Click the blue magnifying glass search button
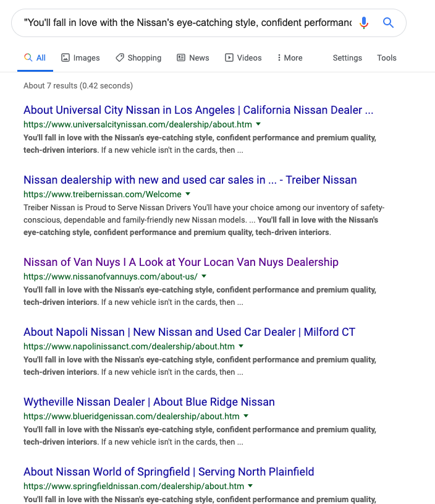Screen dimensions: 435x504 tap(389, 23)
